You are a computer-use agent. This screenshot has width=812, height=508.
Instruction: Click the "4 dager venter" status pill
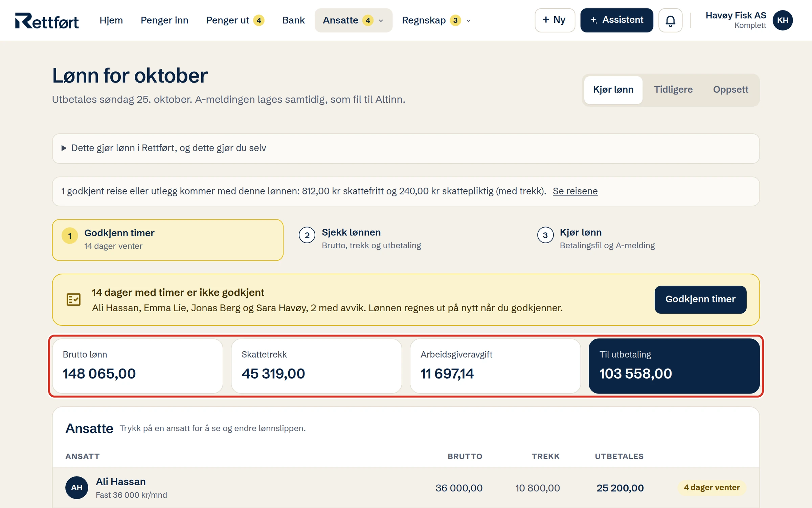pyautogui.click(x=712, y=488)
